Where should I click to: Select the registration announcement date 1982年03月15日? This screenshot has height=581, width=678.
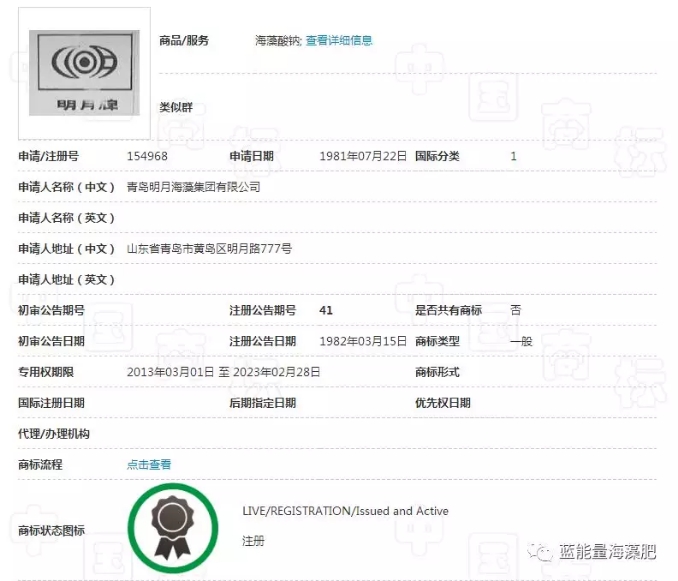pos(363,341)
